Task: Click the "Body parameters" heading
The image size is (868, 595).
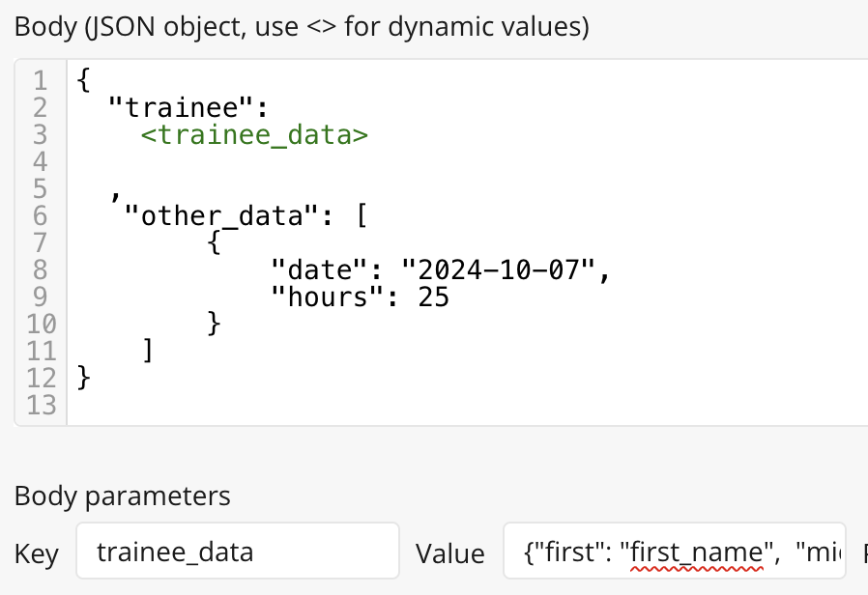Action: click(x=123, y=496)
